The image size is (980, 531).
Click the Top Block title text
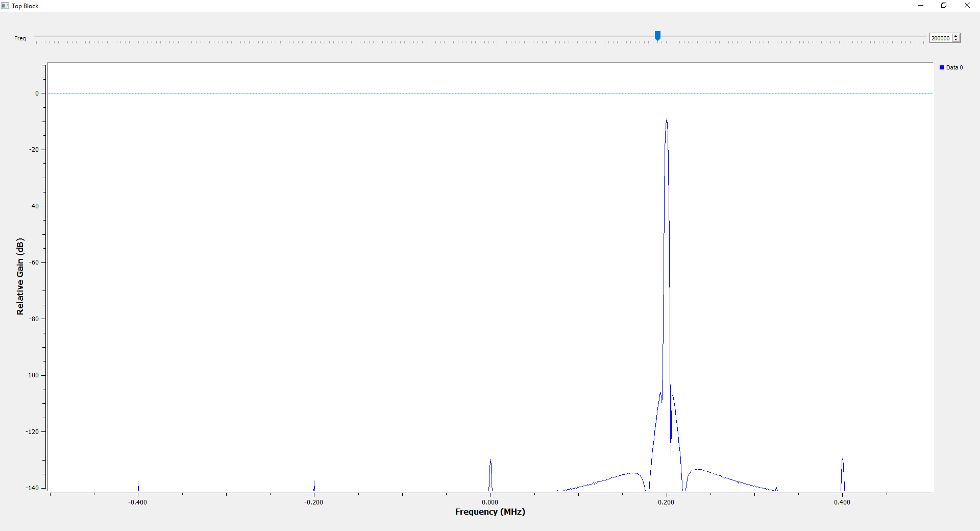point(25,6)
